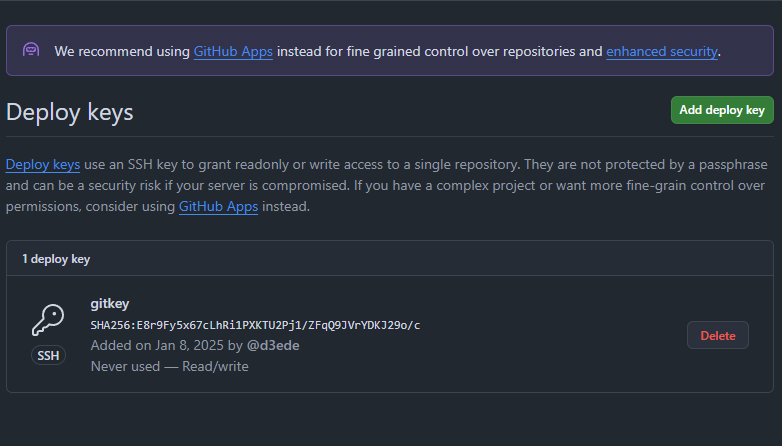The height and width of the screenshot is (446, 782).
Task: Click the "1 deploy key" list header
Action: tap(56, 259)
